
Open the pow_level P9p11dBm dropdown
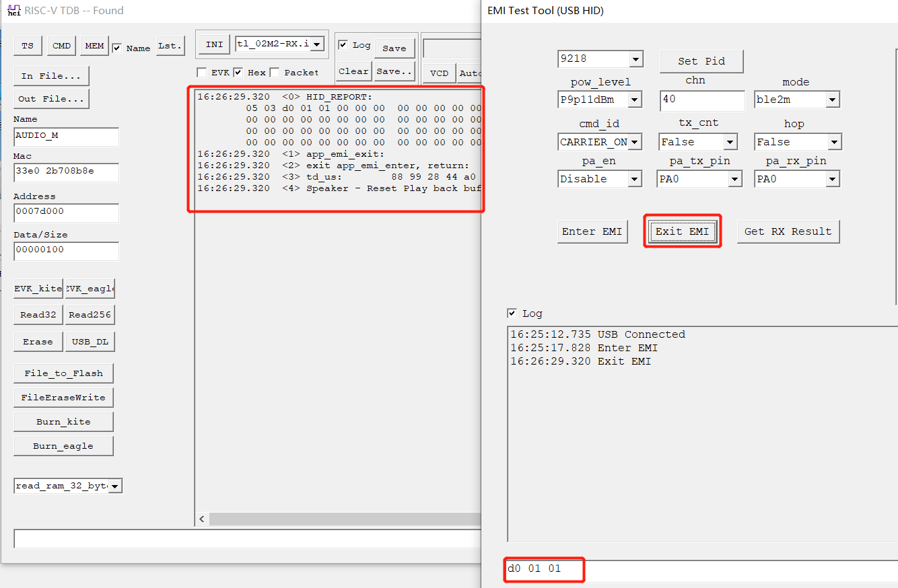[x=635, y=100]
